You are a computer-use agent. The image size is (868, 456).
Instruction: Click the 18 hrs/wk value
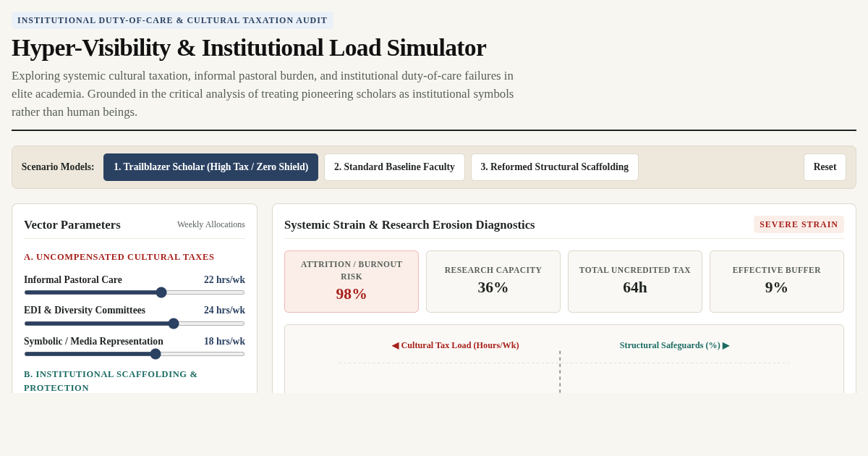(224, 342)
